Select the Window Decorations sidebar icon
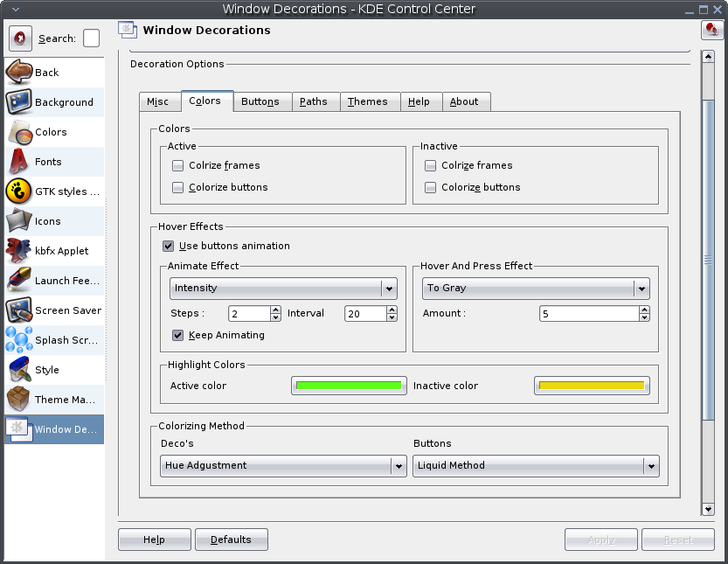 click(x=18, y=429)
